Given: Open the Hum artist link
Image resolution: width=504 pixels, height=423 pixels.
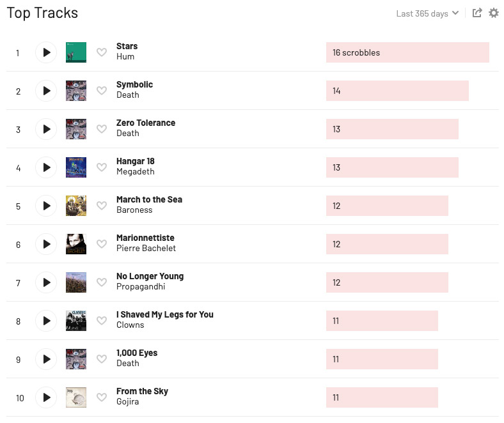Looking at the screenshot, I should click(125, 57).
